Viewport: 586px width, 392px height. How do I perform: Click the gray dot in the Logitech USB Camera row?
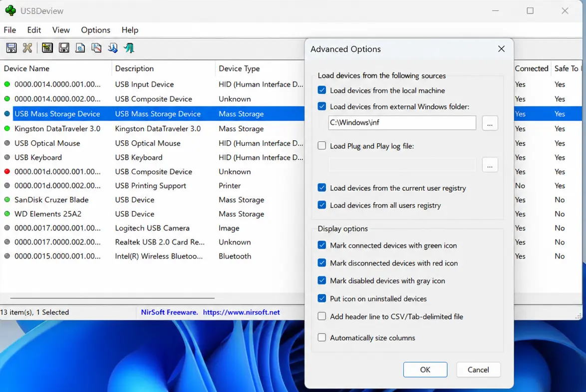coord(7,228)
